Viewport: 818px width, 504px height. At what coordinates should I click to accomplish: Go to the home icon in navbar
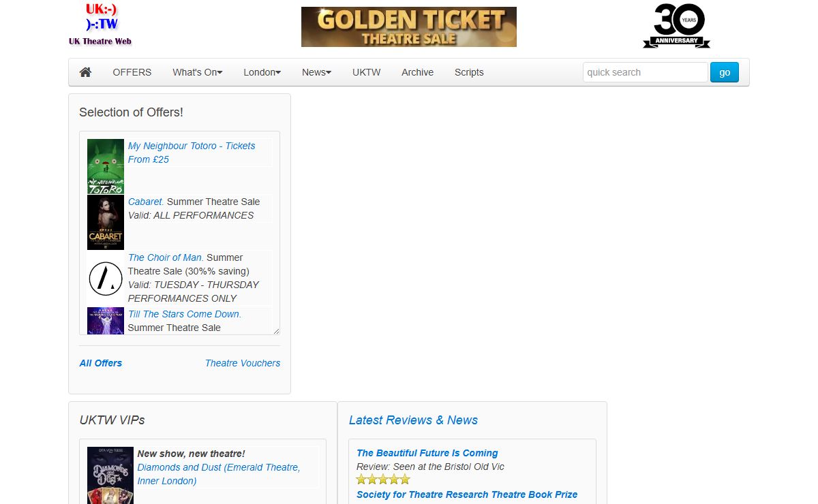click(85, 72)
